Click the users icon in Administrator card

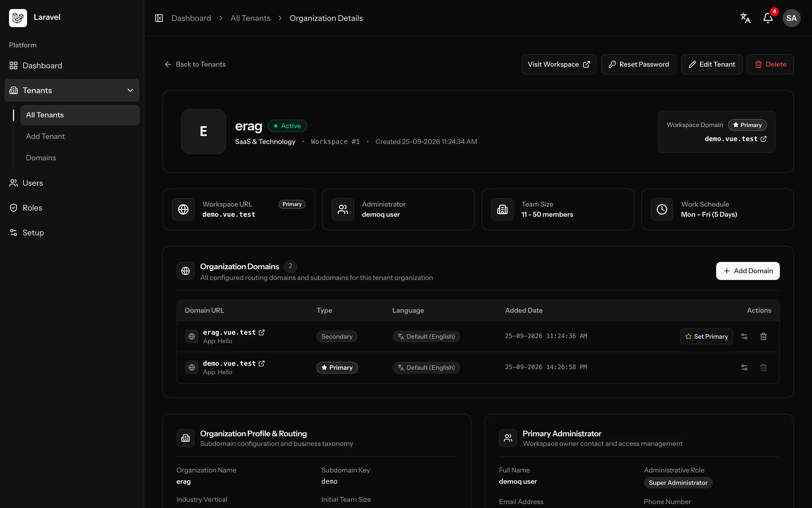(343, 209)
